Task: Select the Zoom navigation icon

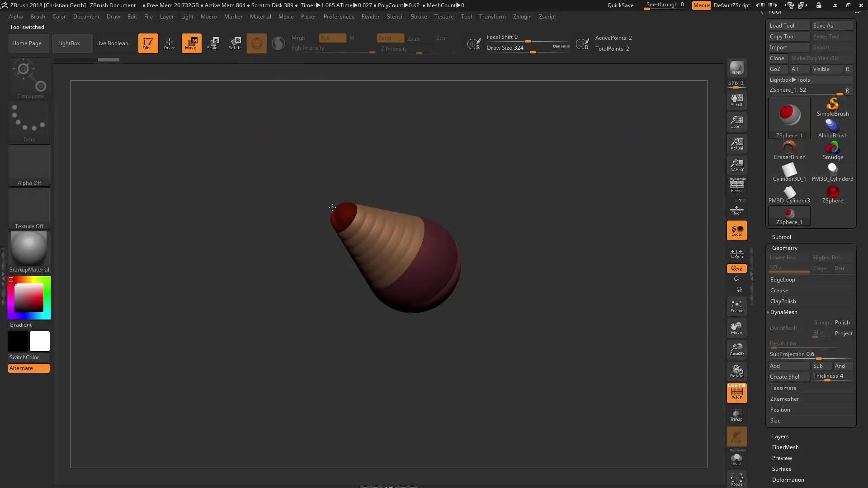Action: click(x=736, y=122)
